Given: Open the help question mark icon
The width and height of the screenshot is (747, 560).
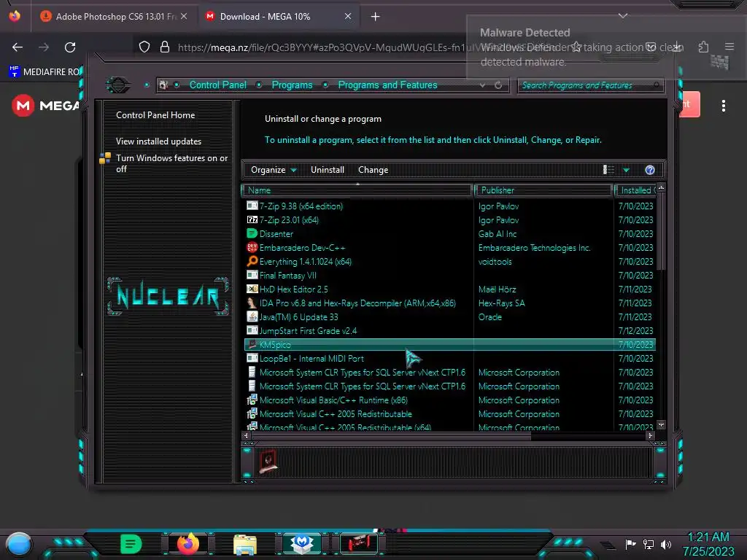Looking at the screenshot, I should (650, 170).
